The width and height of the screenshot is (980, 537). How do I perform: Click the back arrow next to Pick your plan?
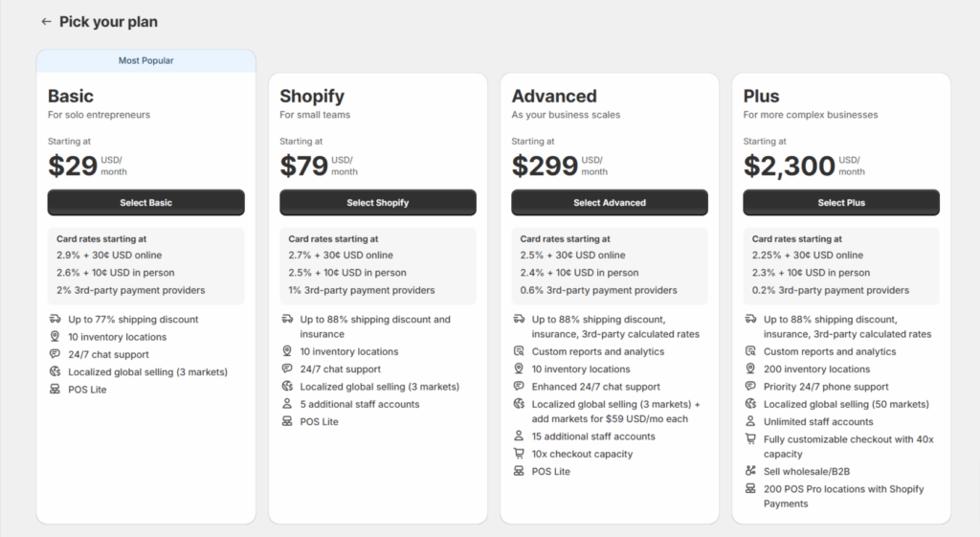coord(46,21)
